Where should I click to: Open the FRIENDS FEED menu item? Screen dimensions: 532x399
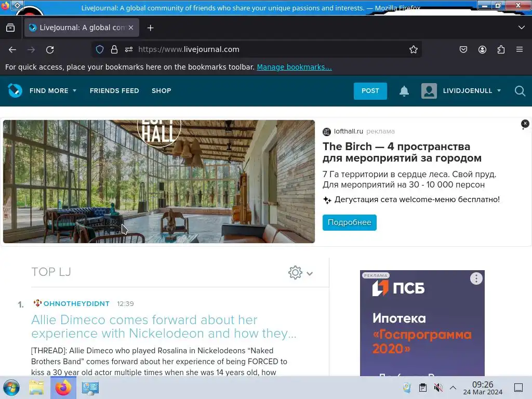coord(114,90)
